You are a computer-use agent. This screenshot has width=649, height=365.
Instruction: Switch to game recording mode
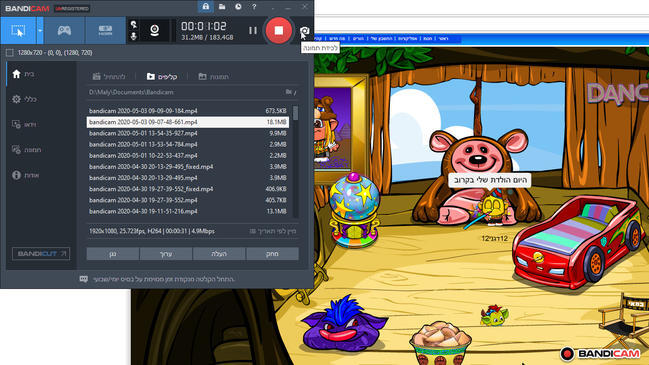coord(64,30)
